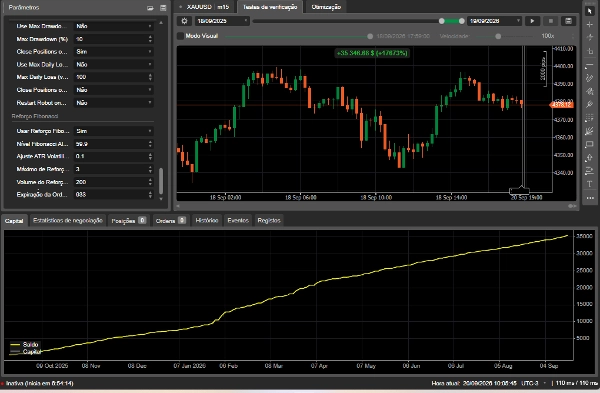
Task: Click the date range start slider handle
Action: [x=442, y=21]
